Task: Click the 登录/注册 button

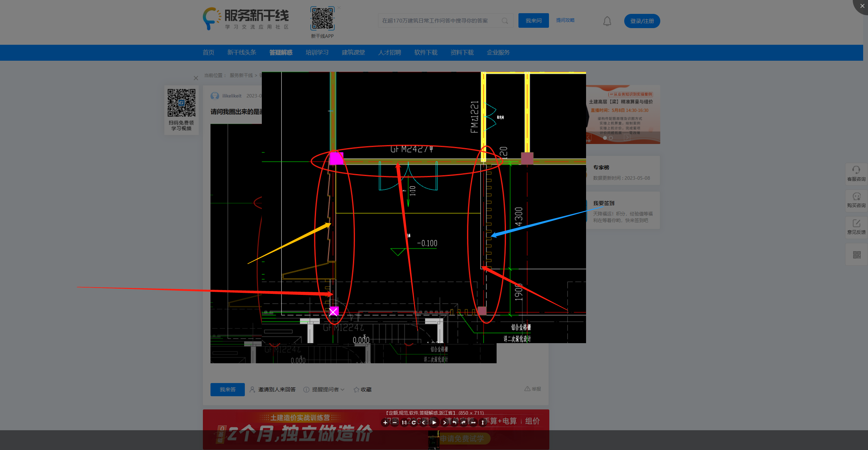Action: [642, 21]
